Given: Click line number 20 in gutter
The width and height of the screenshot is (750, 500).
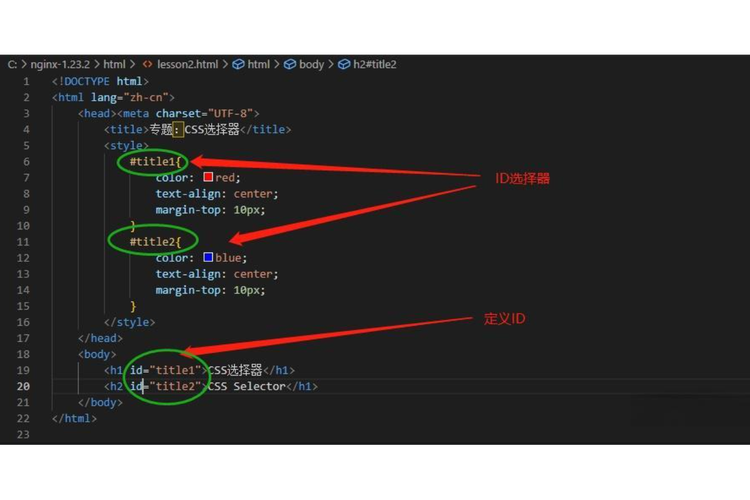Looking at the screenshot, I should [23, 386].
